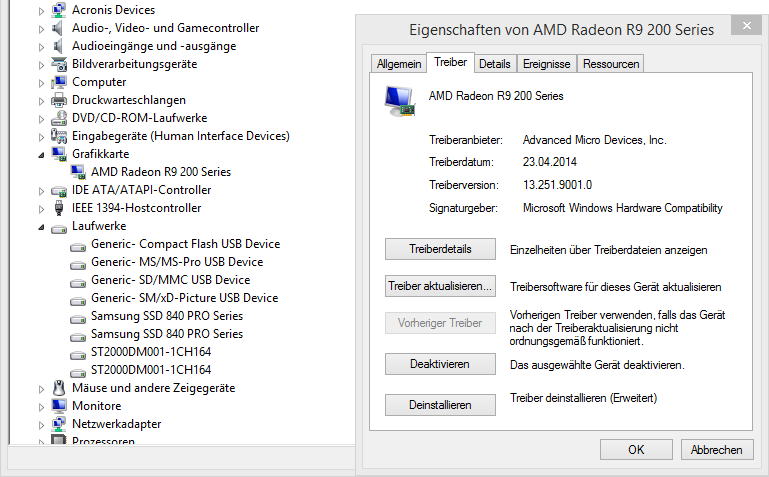Select second ST2000DM001-1CH164 drive entry
The width and height of the screenshot is (769, 477).
click(x=151, y=370)
